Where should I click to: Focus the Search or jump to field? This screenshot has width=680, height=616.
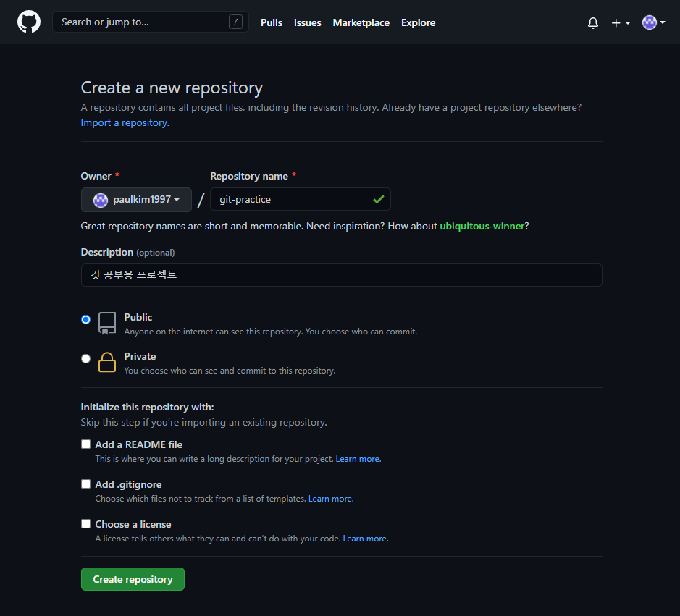click(x=151, y=22)
